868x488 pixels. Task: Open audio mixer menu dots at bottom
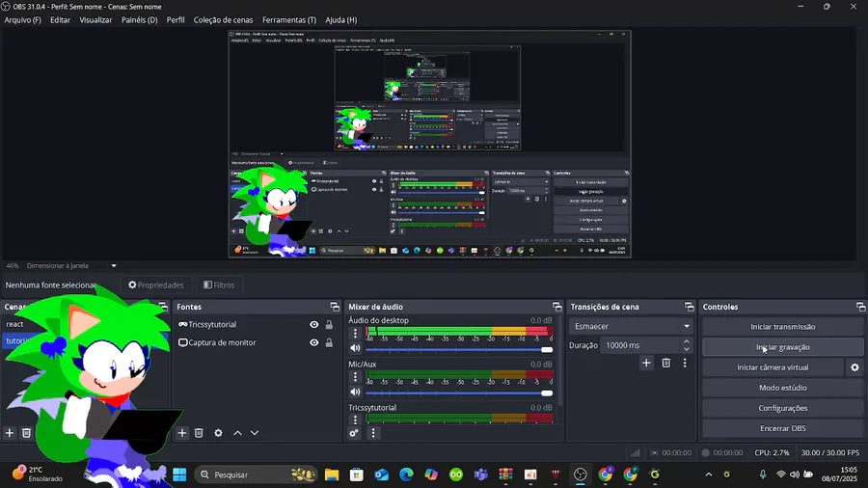click(x=373, y=433)
